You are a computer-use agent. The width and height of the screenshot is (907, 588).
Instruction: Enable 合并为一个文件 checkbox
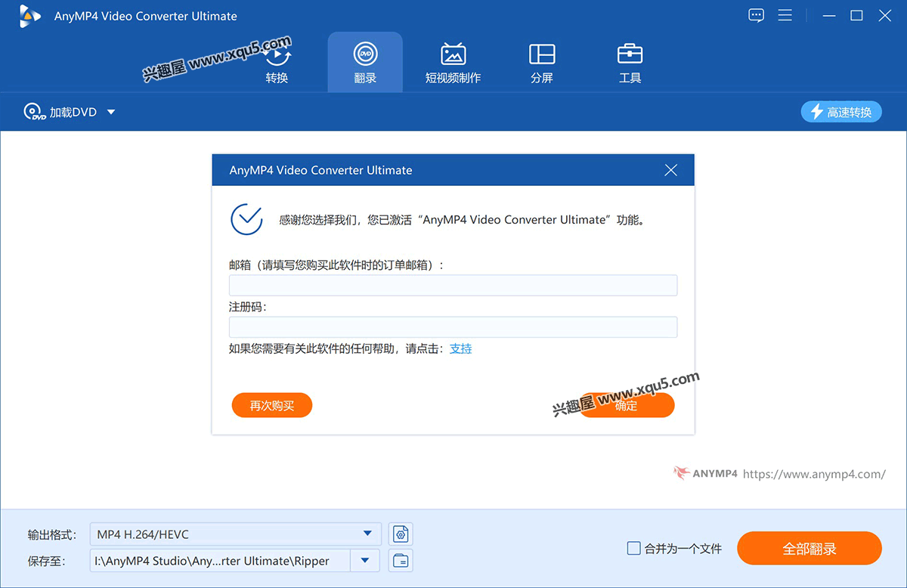pyautogui.click(x=634, y=549)
